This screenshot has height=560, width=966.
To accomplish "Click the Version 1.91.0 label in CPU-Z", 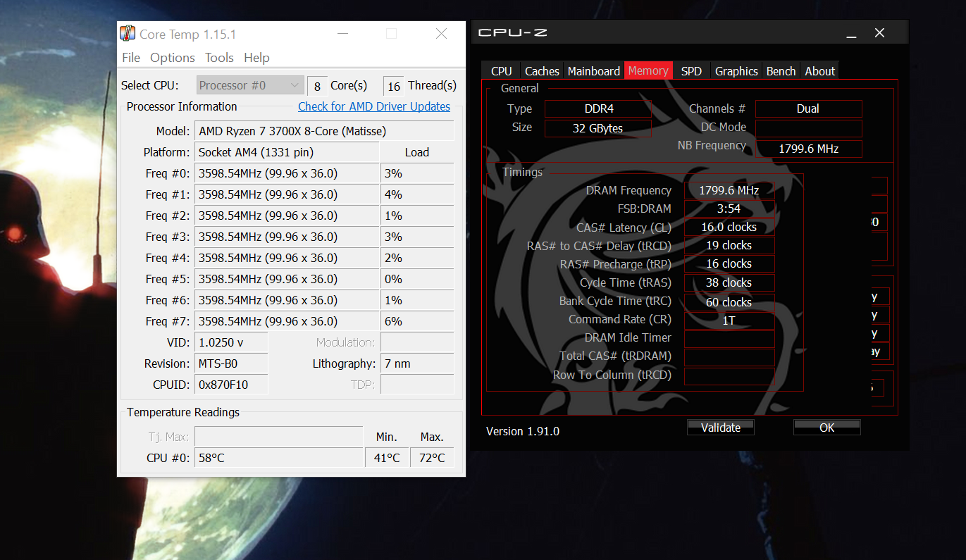I will pyautogui.click(x=523, y=431).
